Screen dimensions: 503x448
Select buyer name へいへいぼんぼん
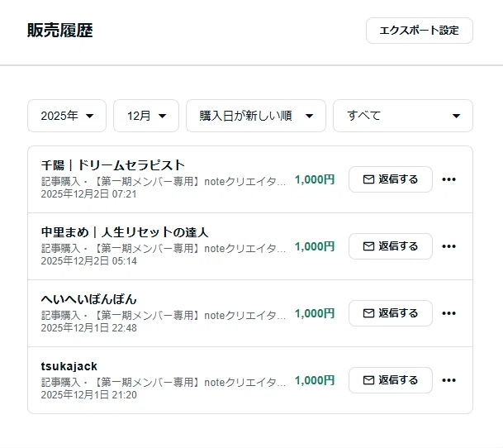tap(89, 299)
